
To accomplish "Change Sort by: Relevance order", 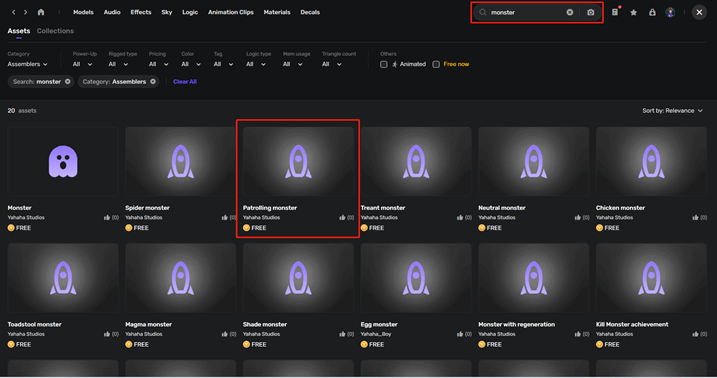I will coord(672,111).
